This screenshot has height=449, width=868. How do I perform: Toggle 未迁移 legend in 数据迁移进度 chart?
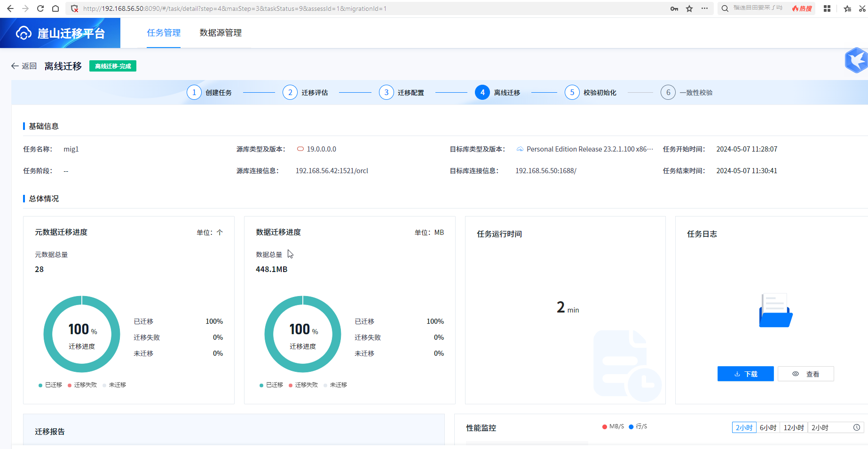coord(335,385)
